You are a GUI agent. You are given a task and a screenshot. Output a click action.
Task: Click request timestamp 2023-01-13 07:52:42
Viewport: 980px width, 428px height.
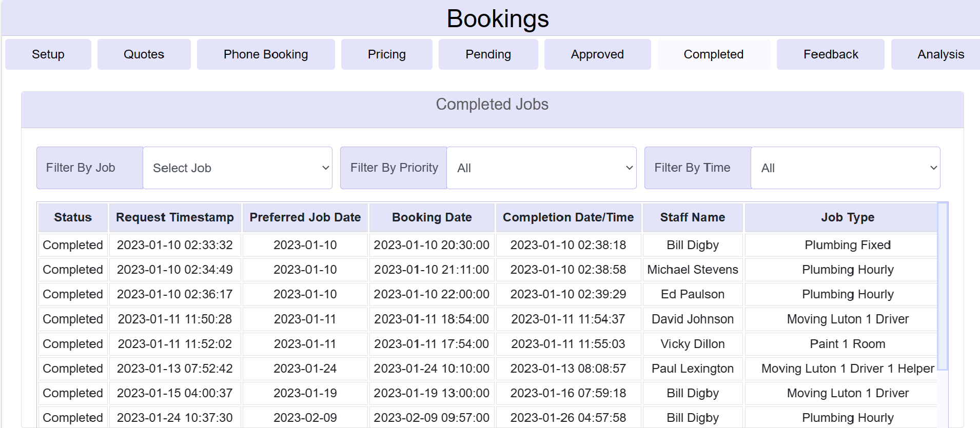(x=175, y=369)
